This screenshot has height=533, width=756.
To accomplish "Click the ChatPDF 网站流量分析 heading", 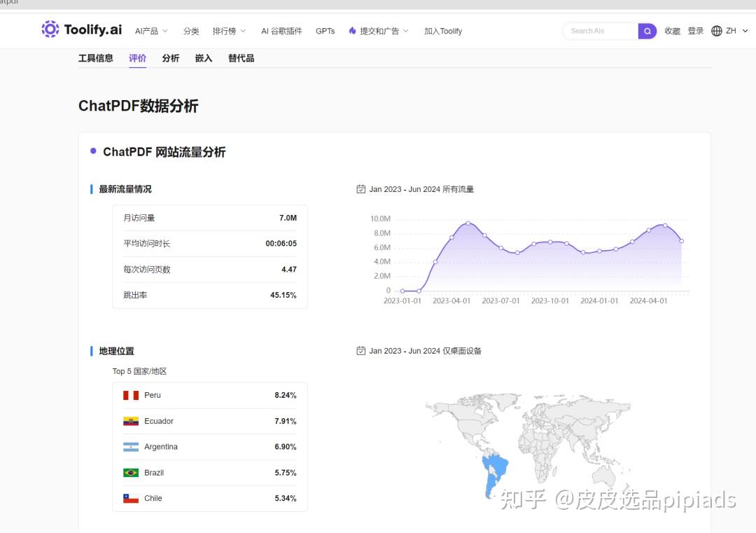I will [164, 152].
